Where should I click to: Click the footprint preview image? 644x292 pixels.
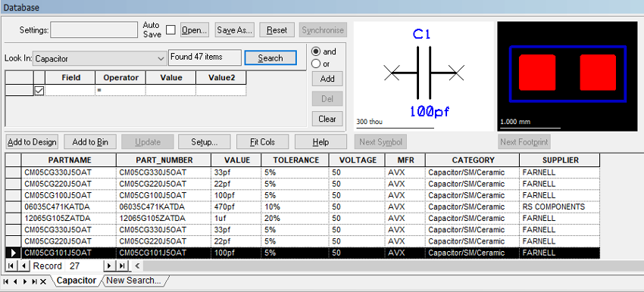(x=567, y=76)
